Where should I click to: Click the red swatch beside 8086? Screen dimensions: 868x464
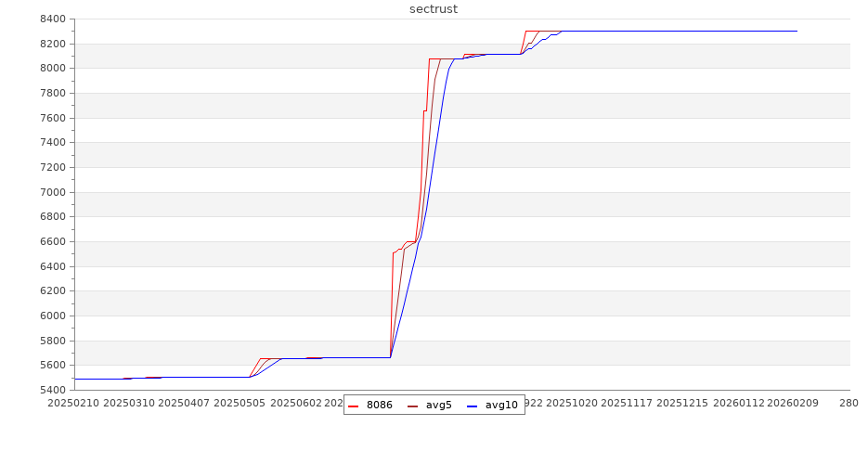[x=354, y=406]
